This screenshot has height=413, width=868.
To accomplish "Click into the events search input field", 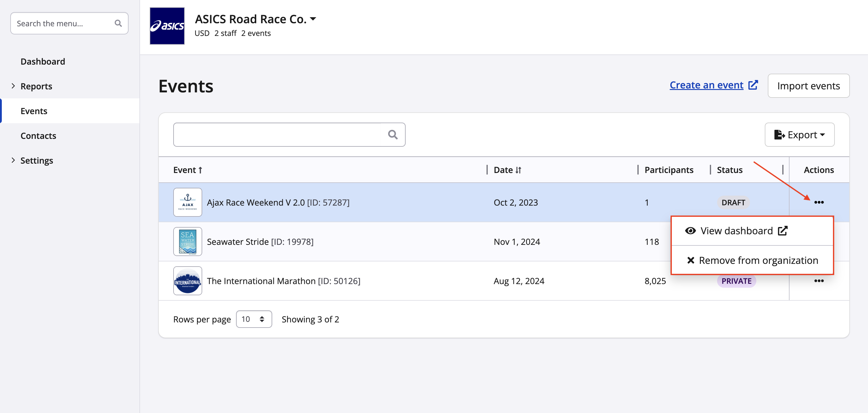I will pos(277,135).
